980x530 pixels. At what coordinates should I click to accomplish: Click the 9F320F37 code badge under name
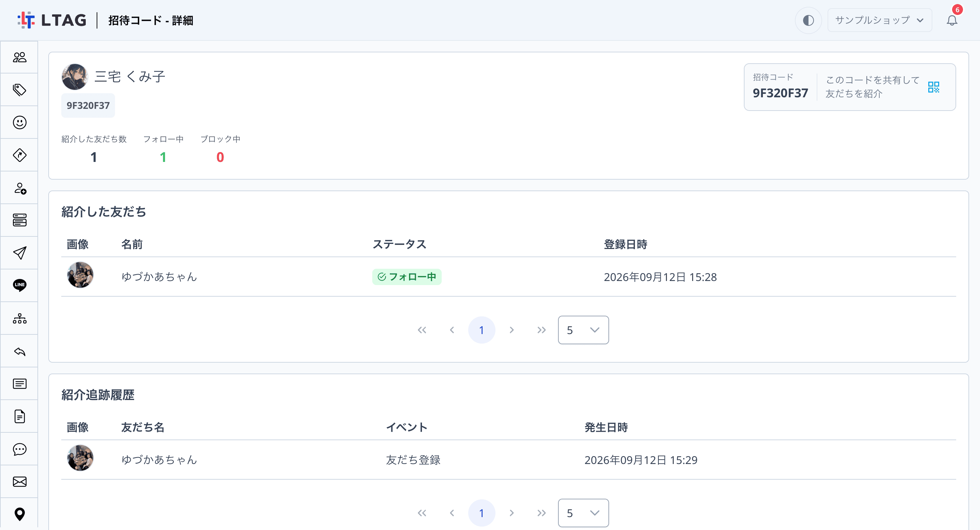pyautogui.click(x=88, y=105)
